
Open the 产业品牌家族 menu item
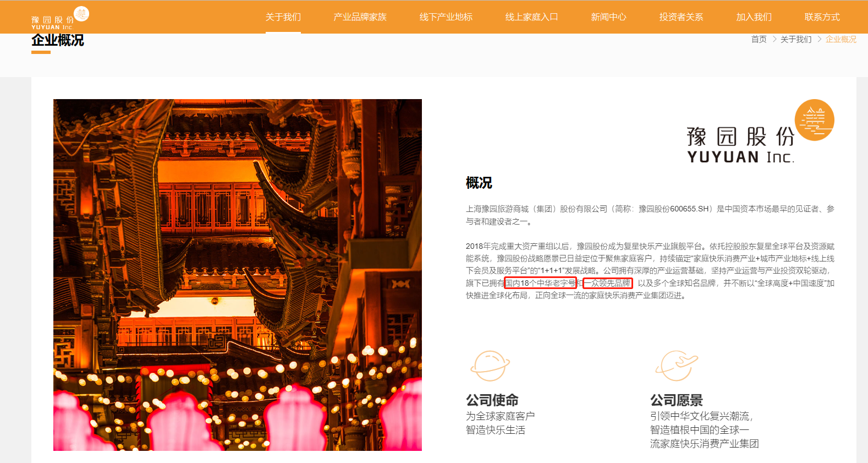[360, 17]
